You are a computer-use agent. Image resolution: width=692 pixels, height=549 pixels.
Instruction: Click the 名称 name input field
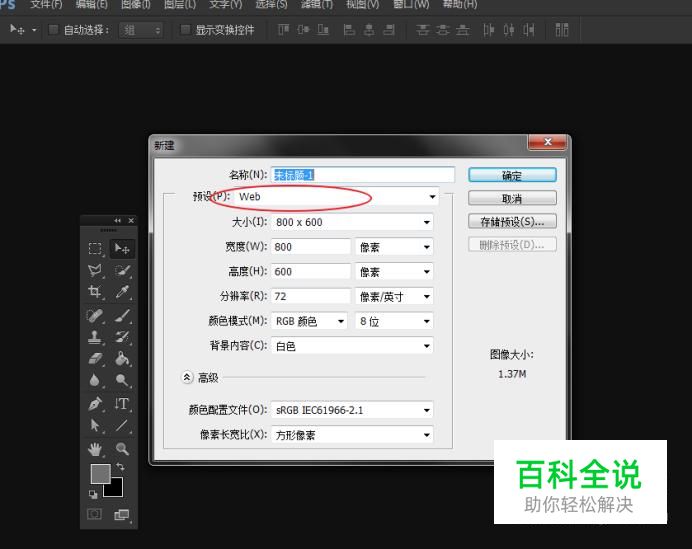click(x=363, y=175)
